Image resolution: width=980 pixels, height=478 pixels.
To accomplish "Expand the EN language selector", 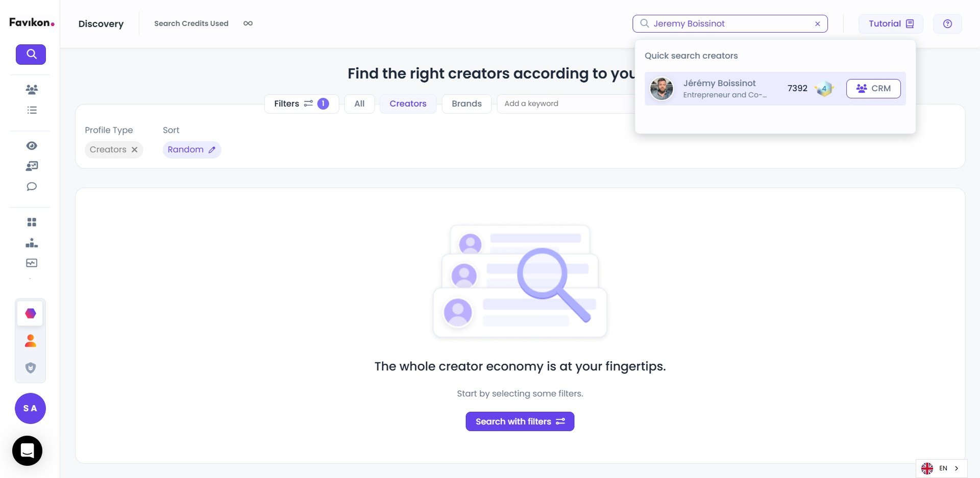I will click(942, 468).
